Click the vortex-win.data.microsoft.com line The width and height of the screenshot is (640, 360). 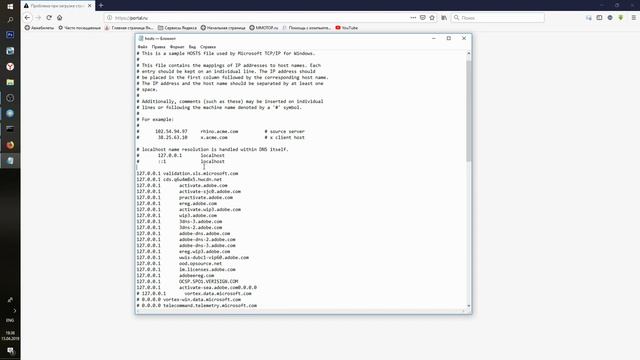[x=189, y=300]
